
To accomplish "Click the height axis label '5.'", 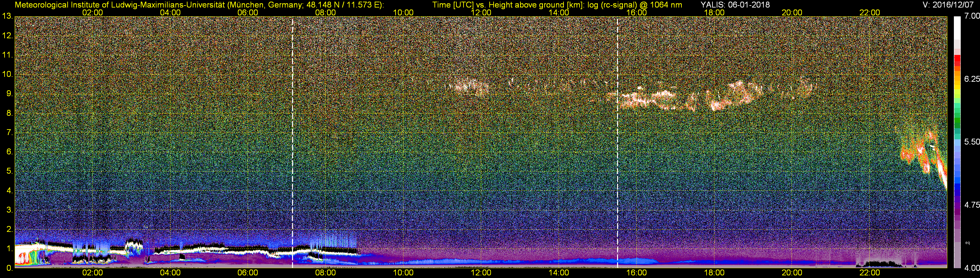I will coord(9,171).
